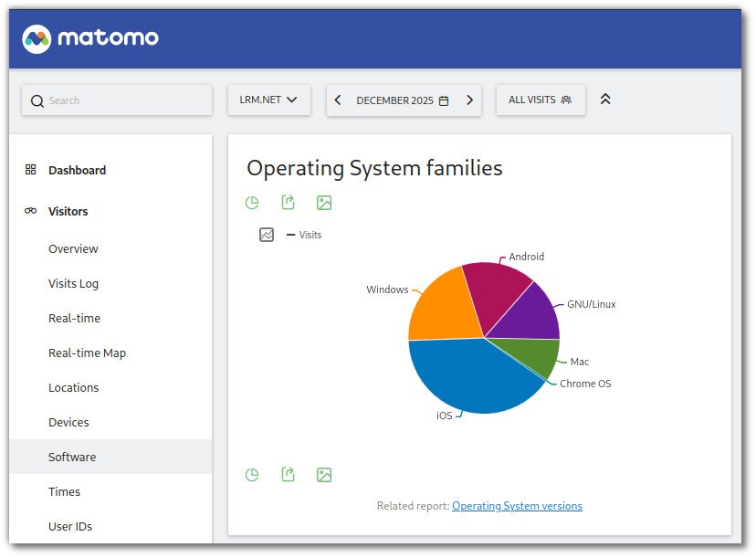Open the report export dialog
Screen dimensions: 756x558
tap(288, 202)
